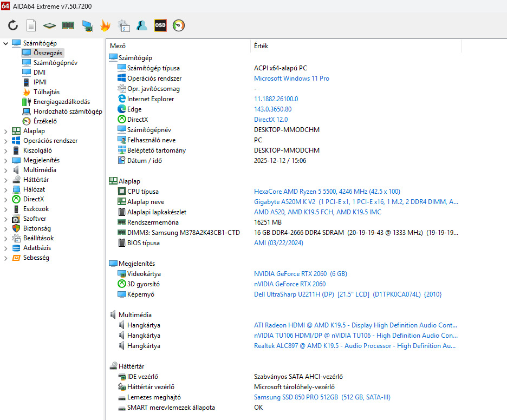Click the DirectX 12.0 link

[271, 120]
